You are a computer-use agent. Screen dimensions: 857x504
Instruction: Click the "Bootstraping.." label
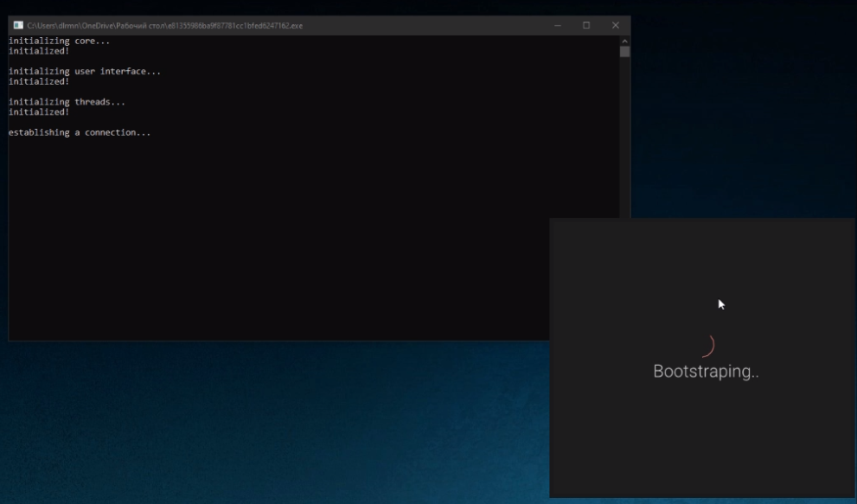point(706,372)
